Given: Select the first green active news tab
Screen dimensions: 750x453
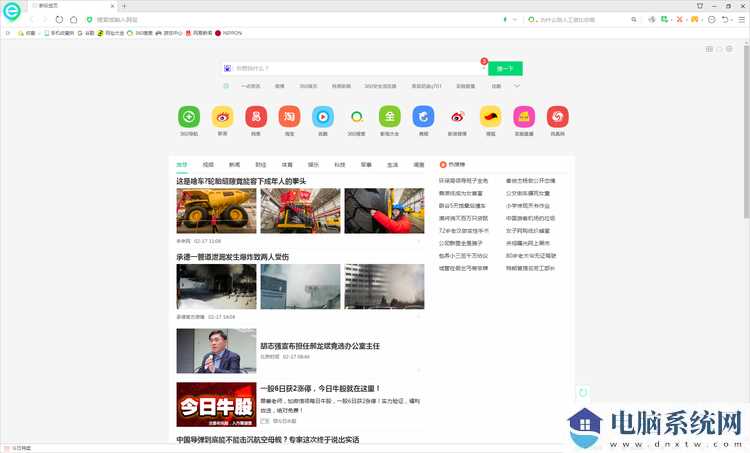Looking at the screenshot, I should pos(182,165).
